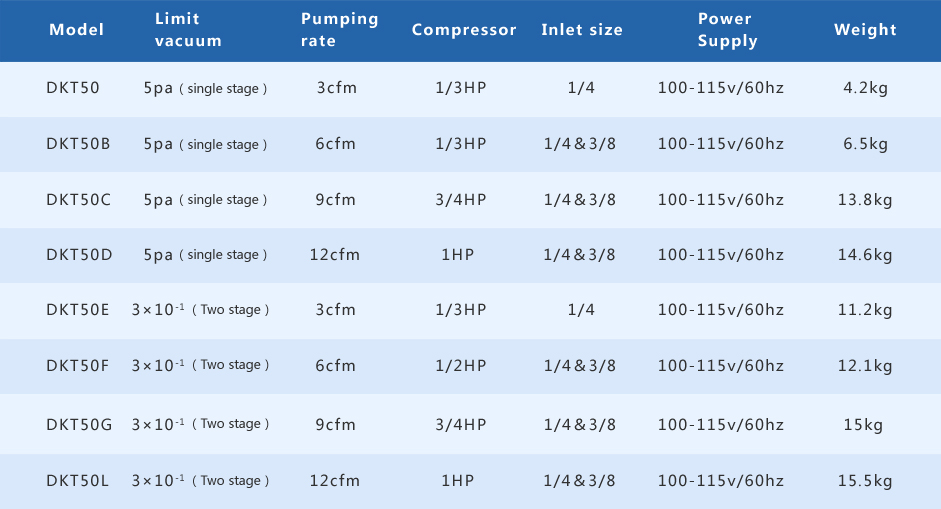The image size is (941, 509).
Task: Click the Power Supply column header
Action: (727, 30)
